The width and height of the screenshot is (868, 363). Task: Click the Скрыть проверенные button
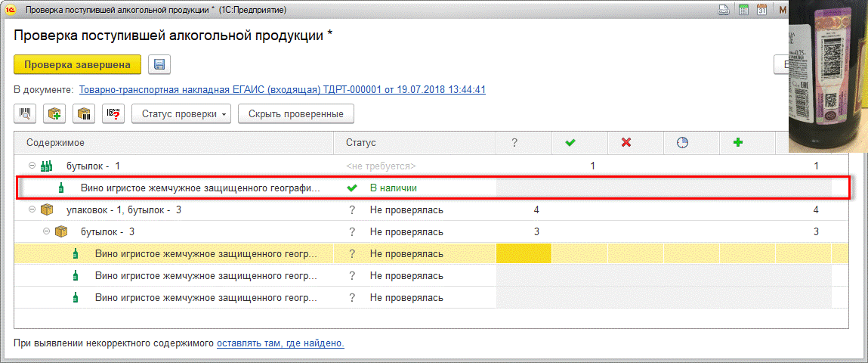click(296, 114)
